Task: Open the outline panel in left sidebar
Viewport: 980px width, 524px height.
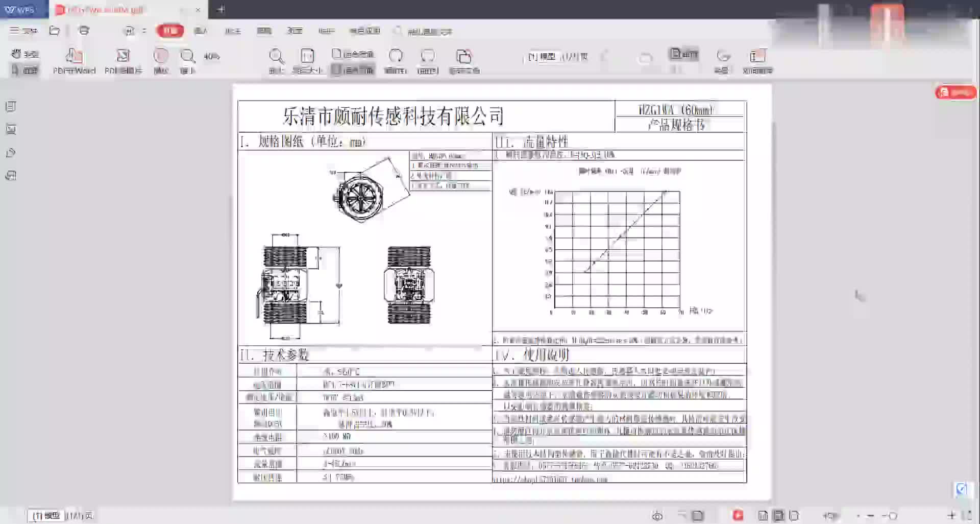Action: coord(11,106)
